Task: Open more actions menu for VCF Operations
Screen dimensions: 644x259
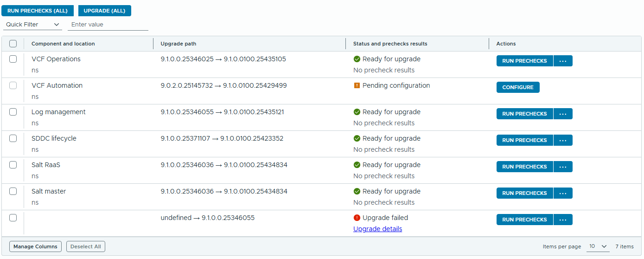Action: 563,61
